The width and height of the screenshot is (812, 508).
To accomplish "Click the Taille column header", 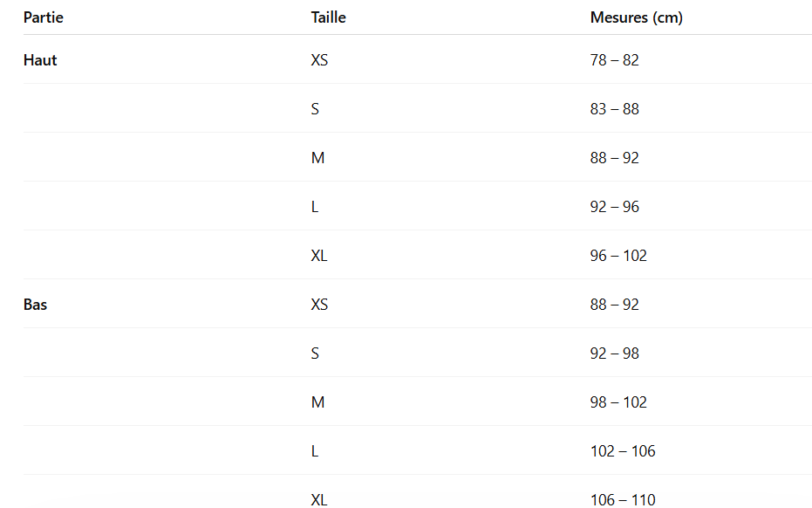I will [328, 17].
